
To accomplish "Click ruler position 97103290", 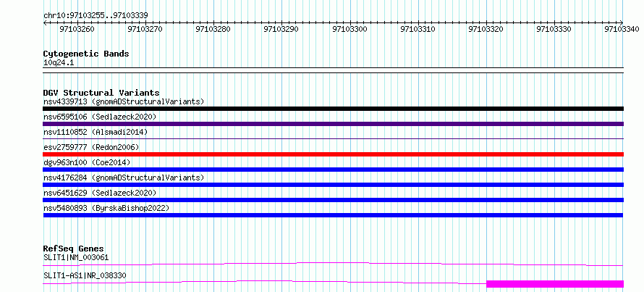I will (281, 29).
